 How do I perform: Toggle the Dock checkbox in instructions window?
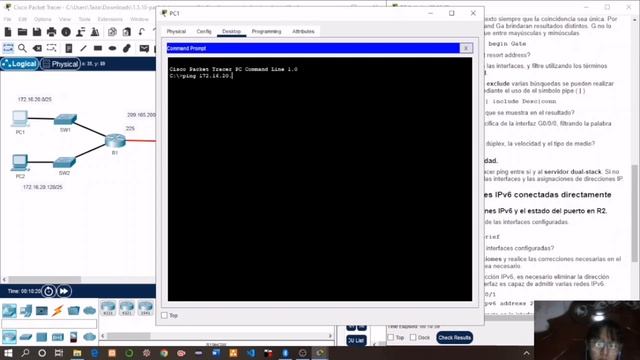(413, 337)
